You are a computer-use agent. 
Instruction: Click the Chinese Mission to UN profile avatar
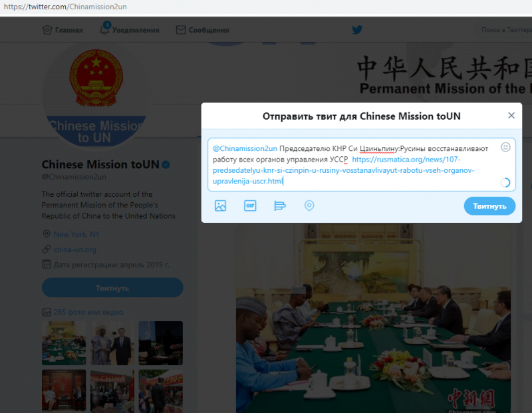coord(96,96)
